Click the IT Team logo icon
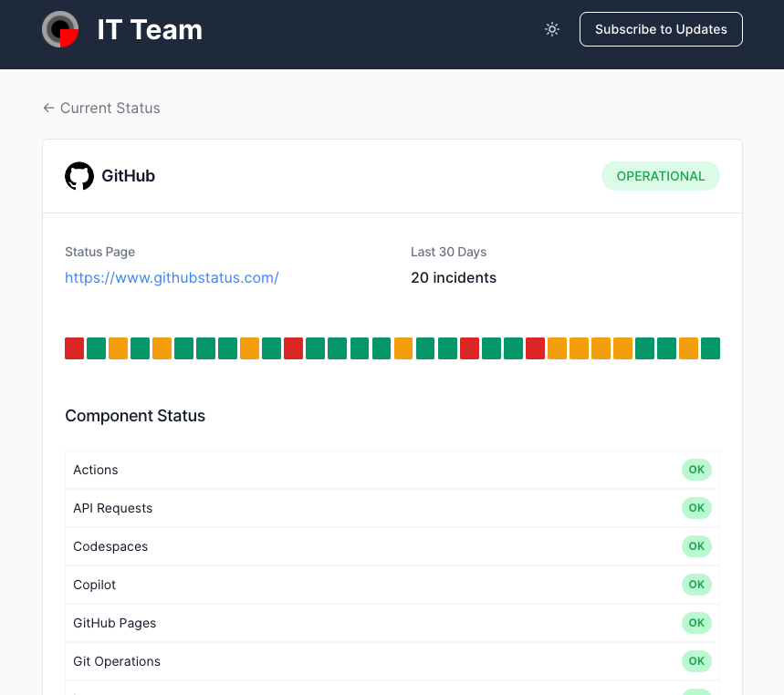The image size is (784, 695). 60,29
